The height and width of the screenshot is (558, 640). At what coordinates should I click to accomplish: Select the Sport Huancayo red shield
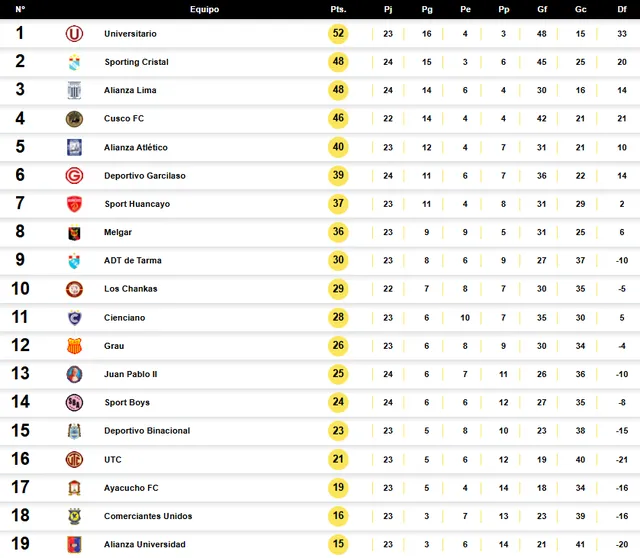[x=74, y=204]
